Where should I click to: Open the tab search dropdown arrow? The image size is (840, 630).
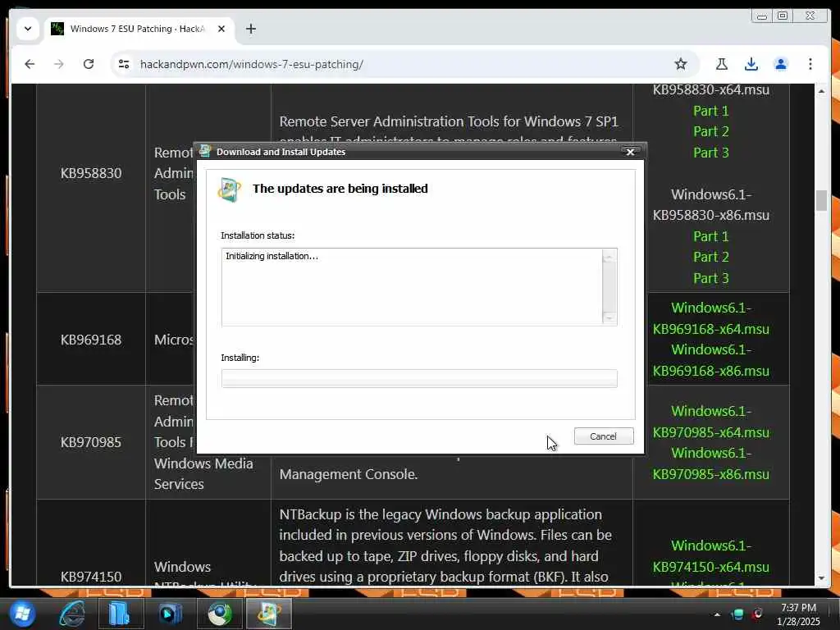pyautogui.click(x=28, y=29)
